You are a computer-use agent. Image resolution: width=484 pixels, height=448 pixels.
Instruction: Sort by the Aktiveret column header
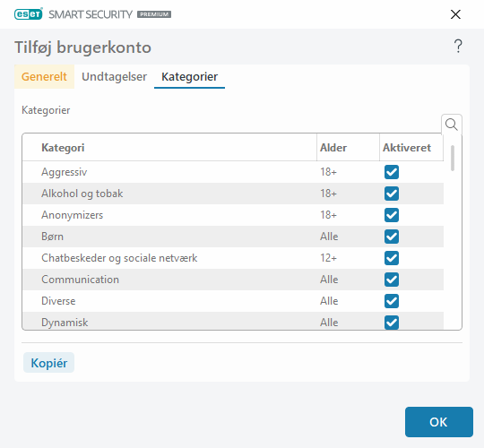tap(411, 148)
